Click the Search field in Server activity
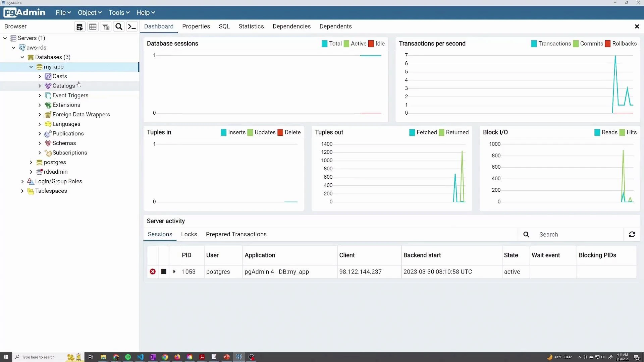This screenshot has height=362, width=644. pyautogui.click(x=570, y=234)
